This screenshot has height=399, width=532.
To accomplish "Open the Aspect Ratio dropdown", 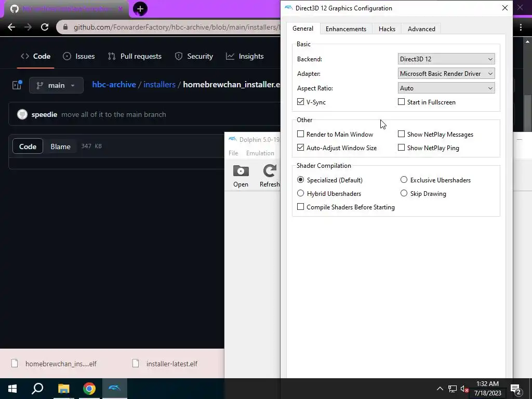I will (446, 88).
